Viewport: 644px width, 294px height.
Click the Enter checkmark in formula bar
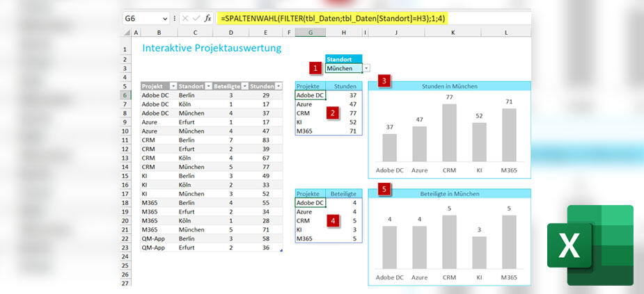tap(196, 18)
